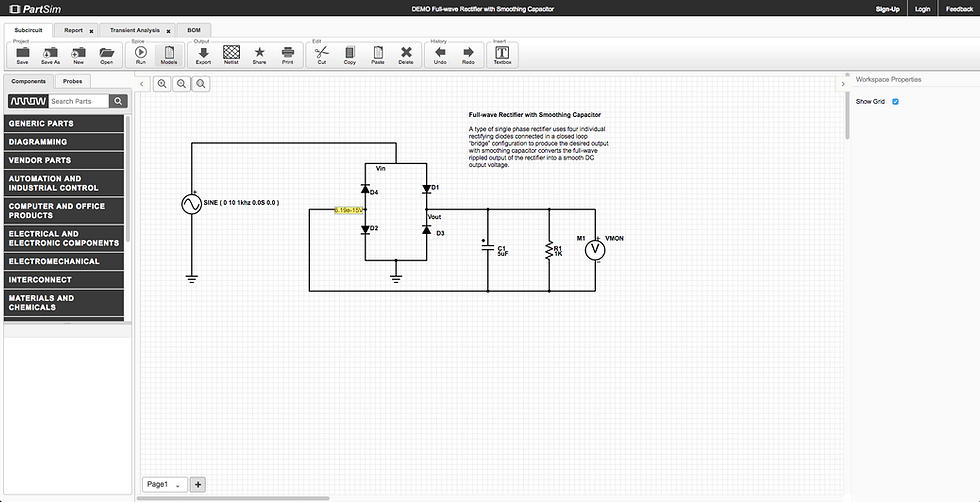Expand Materials and Chemicals category
The height and width of the screenshot is (502, 980).
tap(64, 303)
